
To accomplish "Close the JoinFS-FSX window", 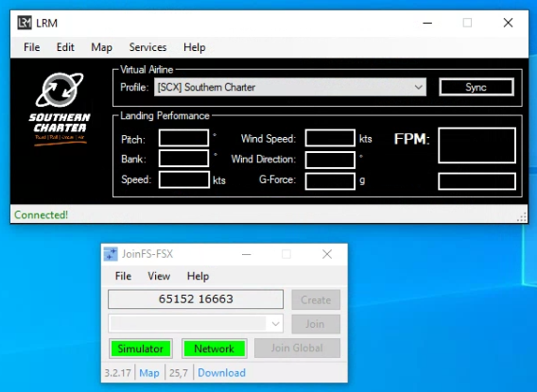I will (327, 254).
